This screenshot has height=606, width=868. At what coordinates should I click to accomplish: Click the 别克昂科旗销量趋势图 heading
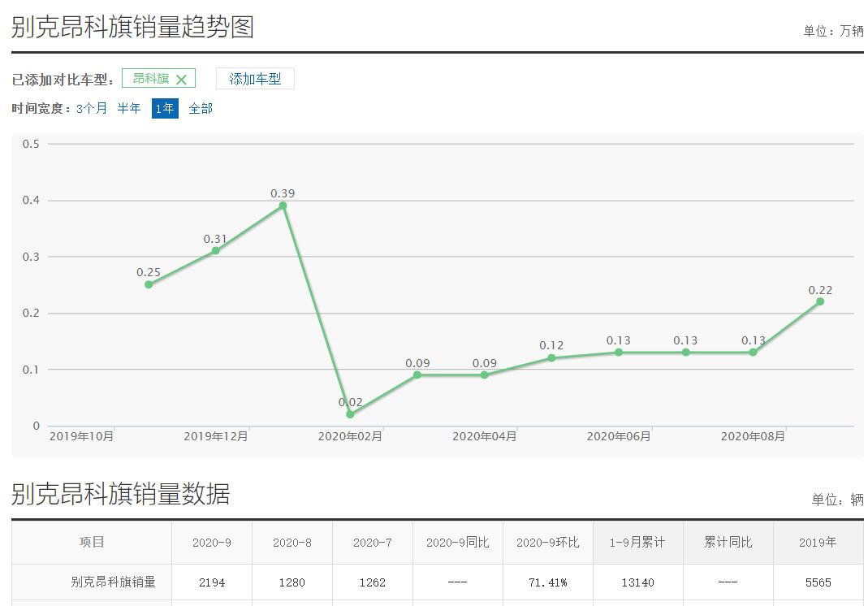point(132,27)
